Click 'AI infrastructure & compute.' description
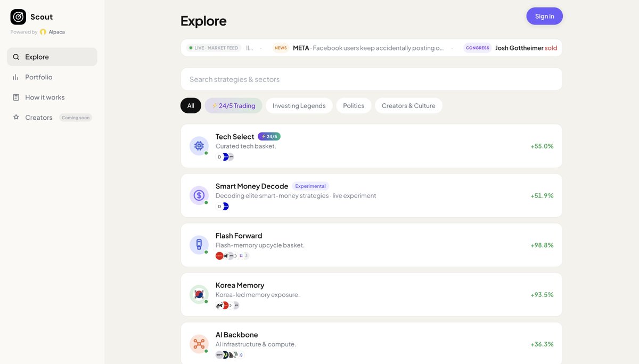639x364 pixels. tap(256, 344)
